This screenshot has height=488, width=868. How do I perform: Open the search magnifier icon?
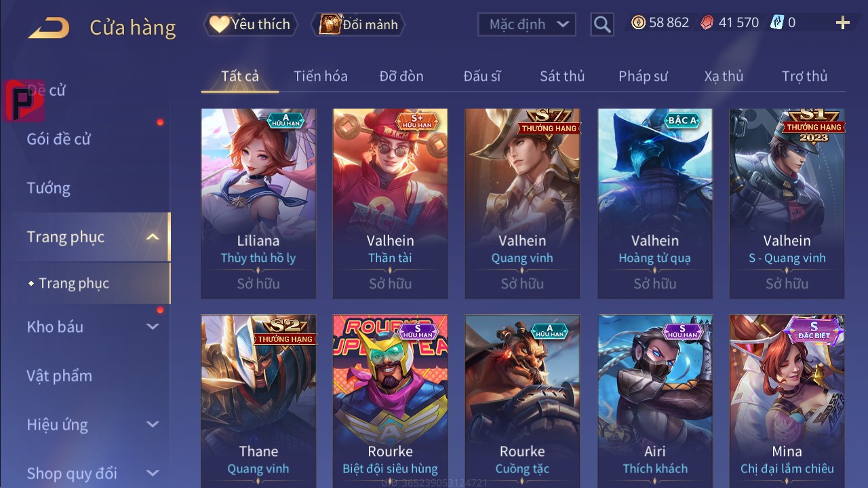601,24
